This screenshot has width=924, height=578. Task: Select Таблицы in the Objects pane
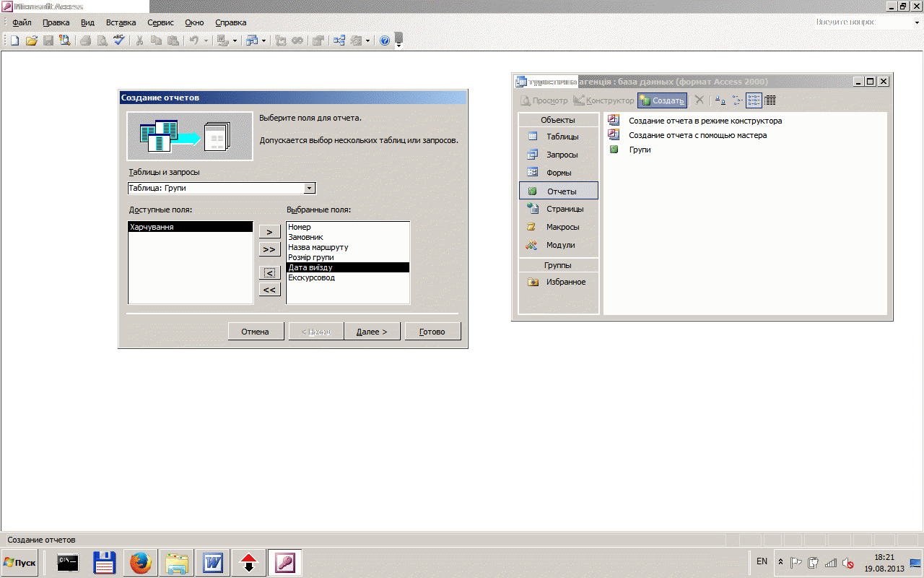click(562, 137)
